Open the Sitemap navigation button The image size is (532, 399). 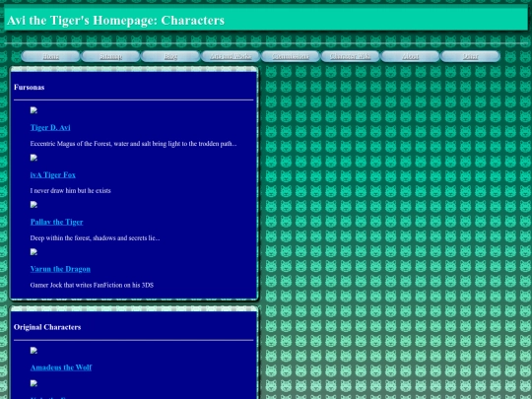click(110, 56)
